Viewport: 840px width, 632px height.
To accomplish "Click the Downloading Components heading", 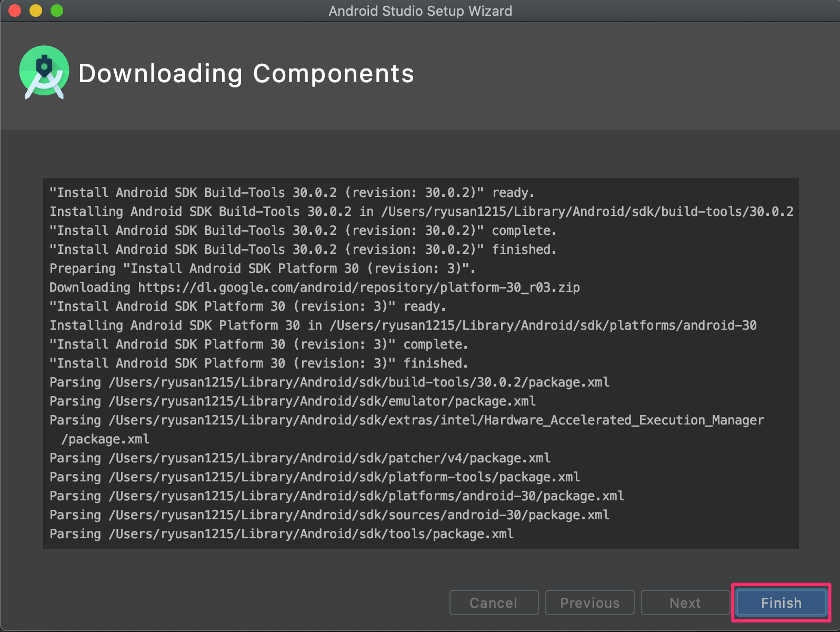I will [x=246, y=73].
